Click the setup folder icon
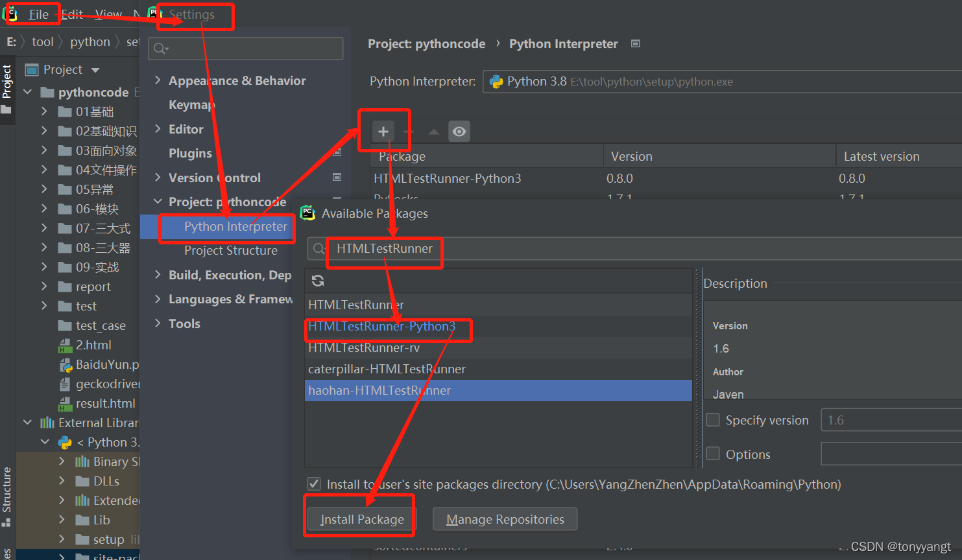The height and width of the screenshot is (560, 962). [x=82, y=539]
